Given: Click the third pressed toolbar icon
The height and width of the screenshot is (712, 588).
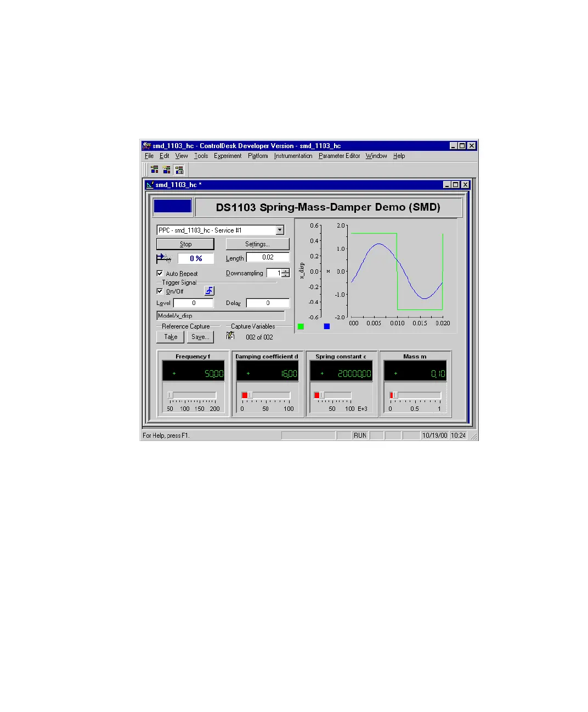Looking at the screenshot, I should pos(179,169).
